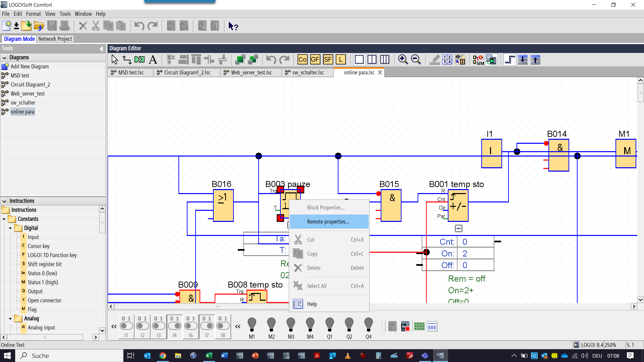Viewport: 644px width, 362px height.
Task: Click the Basic Functions (GF) toolbar button
Action: click(x=315, y=60)
